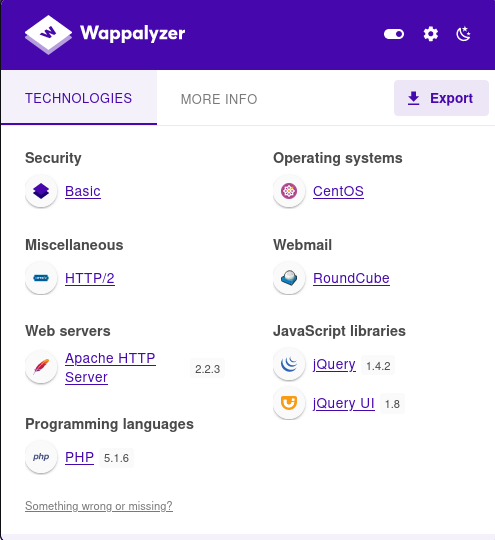Switch to dark mode with moon icon
This screenshot has width=495, height=540.
click(463, 34)
